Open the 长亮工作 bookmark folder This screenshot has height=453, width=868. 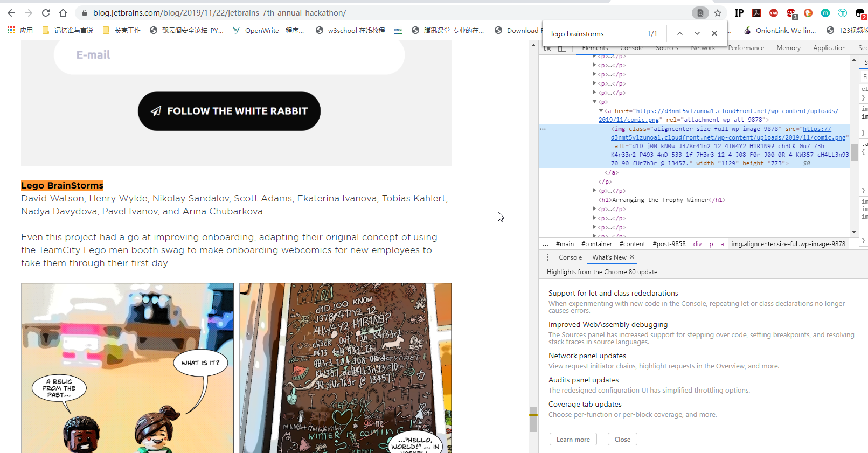coord(121,30)
